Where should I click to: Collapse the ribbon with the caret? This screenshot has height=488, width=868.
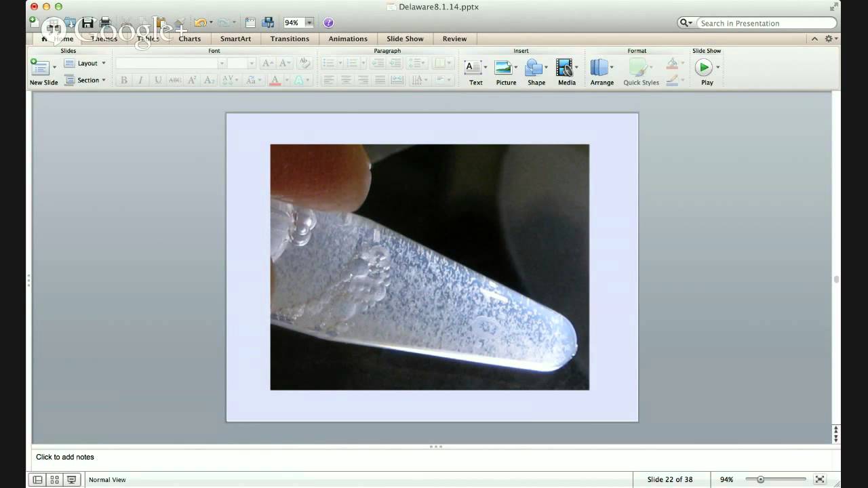click(814, 39)
